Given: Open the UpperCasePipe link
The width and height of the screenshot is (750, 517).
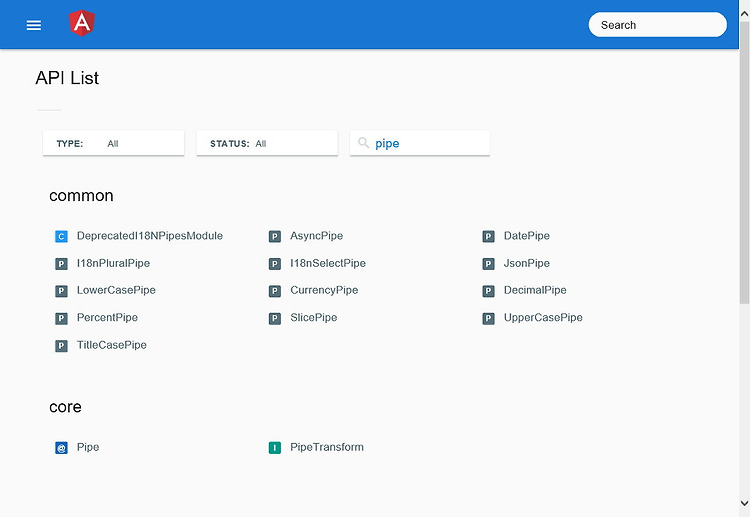Looking at the screenshot, I should pyautogui.click(x=543, y=318).
